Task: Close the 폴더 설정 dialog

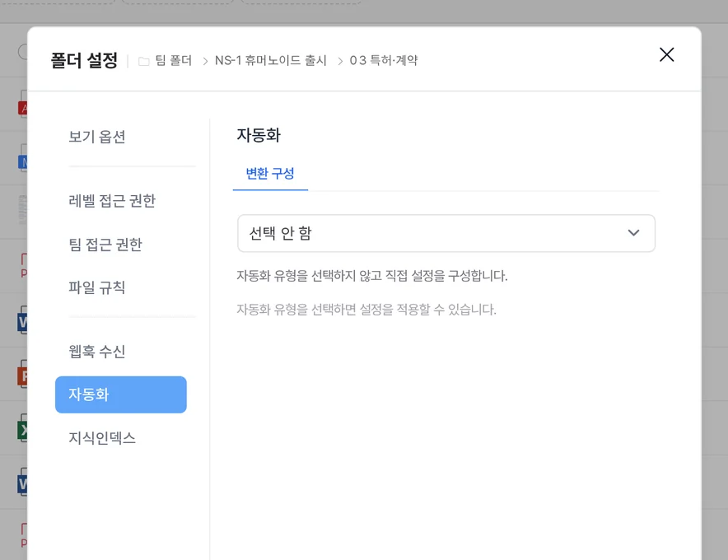Action: (667, 55)
